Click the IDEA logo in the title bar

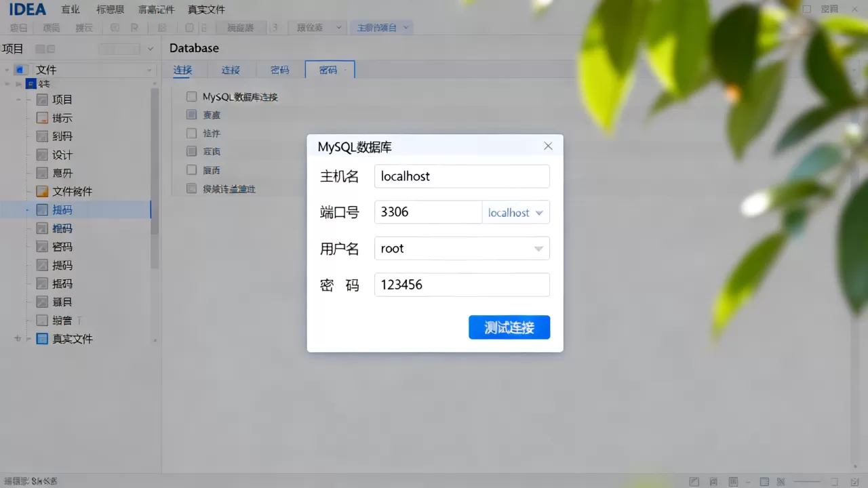pos(28,9)
